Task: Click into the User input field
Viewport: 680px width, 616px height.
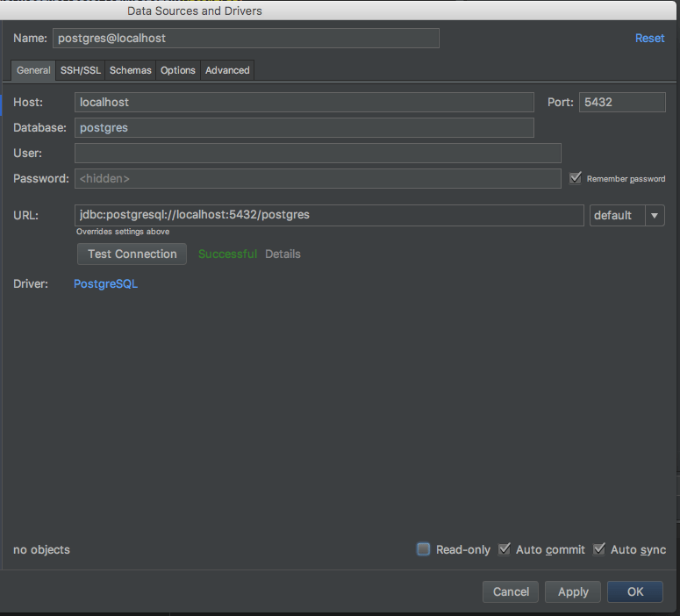Action: point(318,154)
